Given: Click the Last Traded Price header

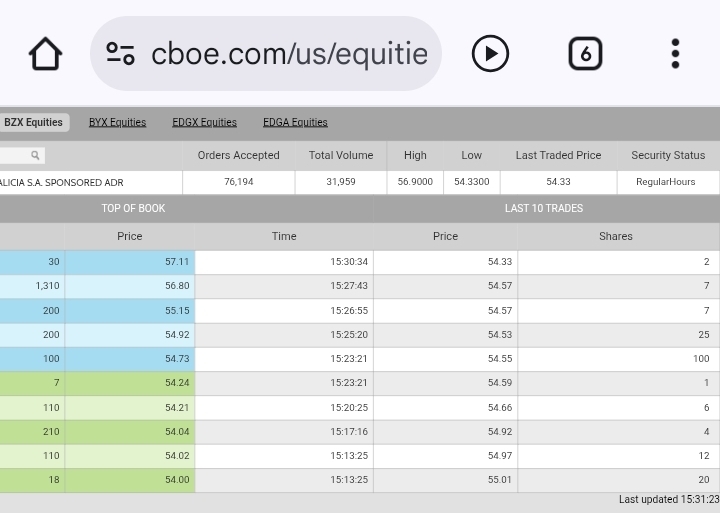Looking at the screenshot, I should coord(558,155).
